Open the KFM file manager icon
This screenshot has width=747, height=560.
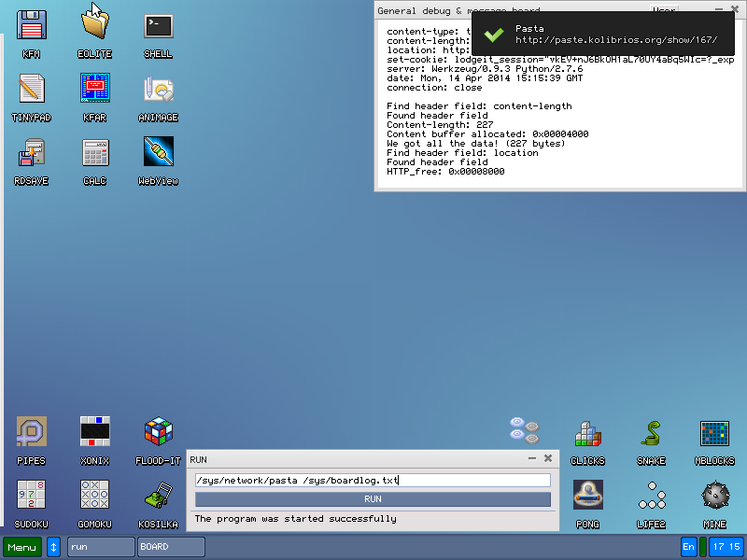click(x=31, y=26)
